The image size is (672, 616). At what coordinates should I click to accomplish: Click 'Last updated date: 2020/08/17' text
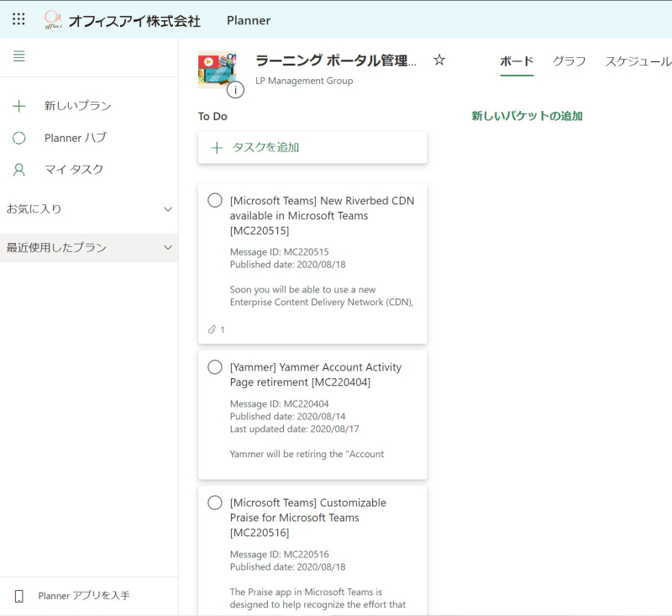coord(295,429)
